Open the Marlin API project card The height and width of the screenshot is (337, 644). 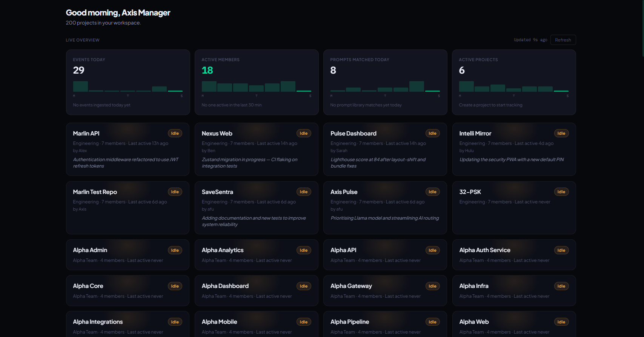click(x=128, y=149)
